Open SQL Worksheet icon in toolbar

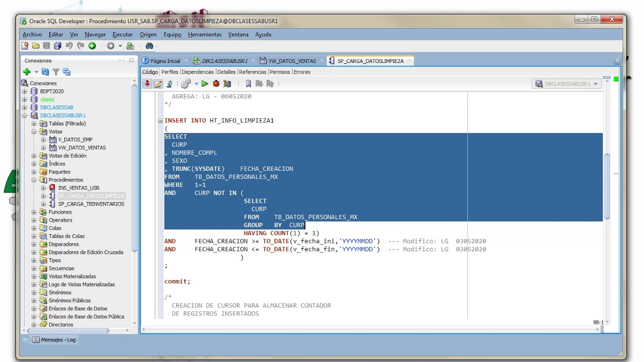(x=130, y=46)
